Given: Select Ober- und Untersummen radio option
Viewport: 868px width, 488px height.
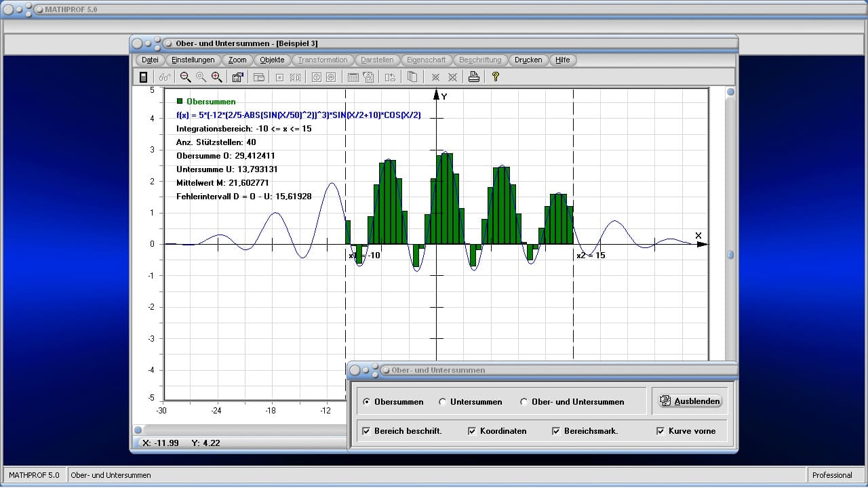Looking at the screenshot, I should coord(524,402).
